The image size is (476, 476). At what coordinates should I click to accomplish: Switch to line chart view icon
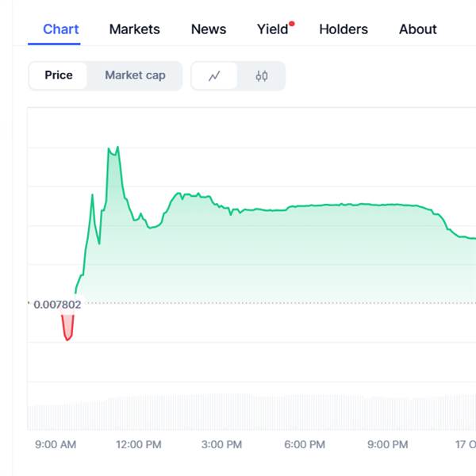point(214,76)
